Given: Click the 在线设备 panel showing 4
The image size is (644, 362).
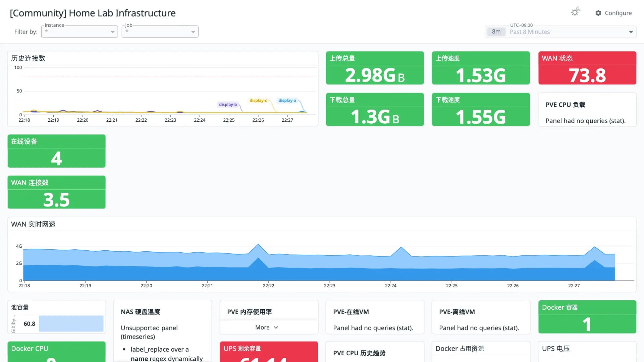Looking at the screenshot, I should coord(56,151).
